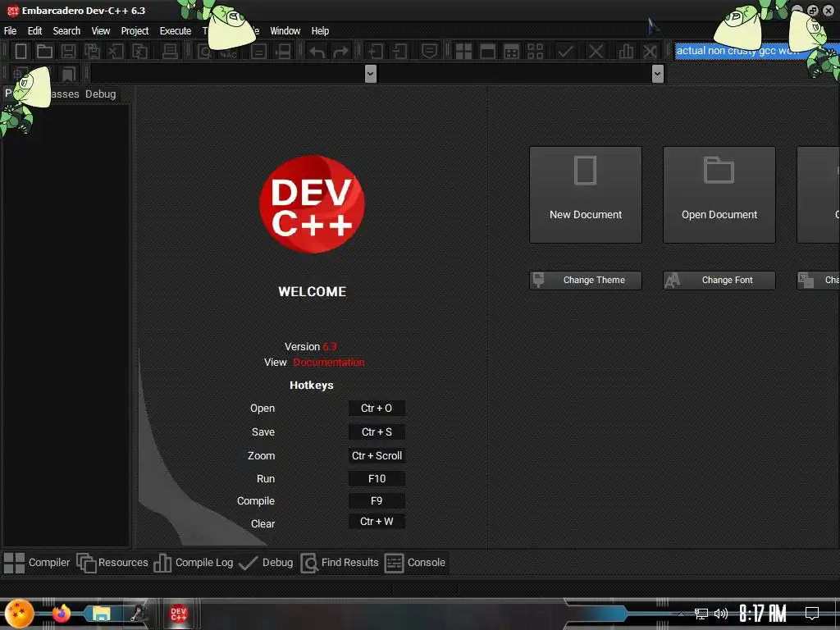Click the Change Font button
The width and height of the screenshot is (840, 630).
click(x=719, y=281)
